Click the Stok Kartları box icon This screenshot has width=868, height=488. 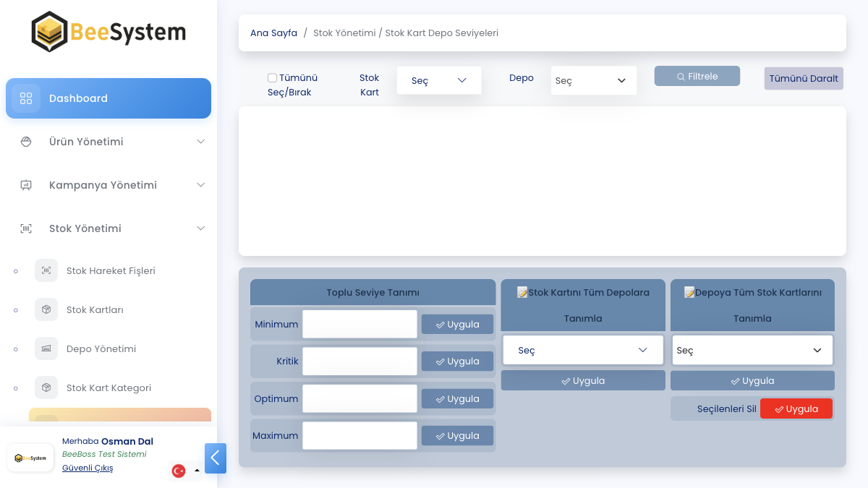click(x=46, y=309)
